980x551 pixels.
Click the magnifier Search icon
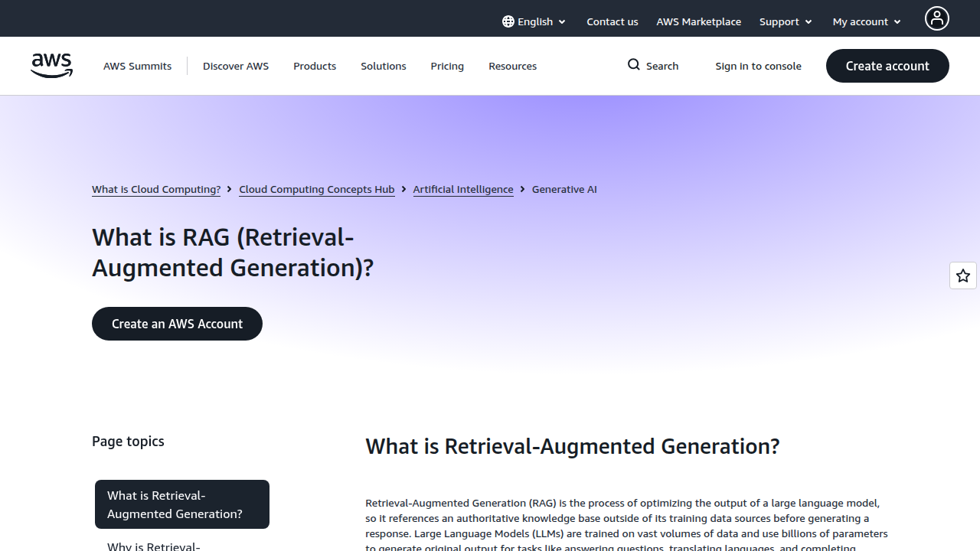[634, 65]
